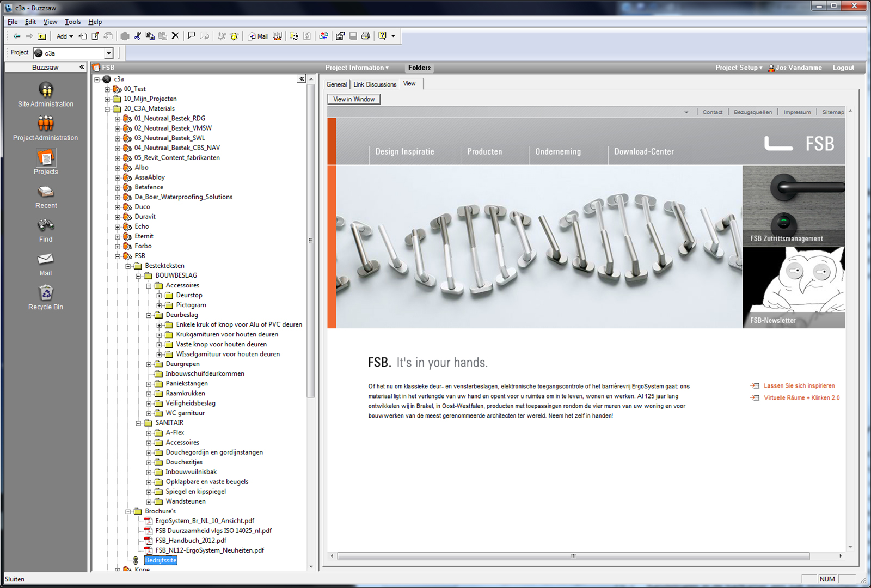This screenshot has height=588, width=871.
Task: Collapse the tree pane with chevron button
Action: pyautogui.click(x=302, y=79)
